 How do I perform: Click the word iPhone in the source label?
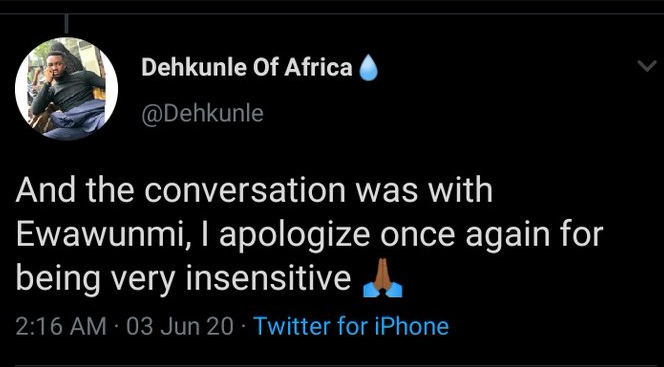pyautogui.click(x=411, y=326)
